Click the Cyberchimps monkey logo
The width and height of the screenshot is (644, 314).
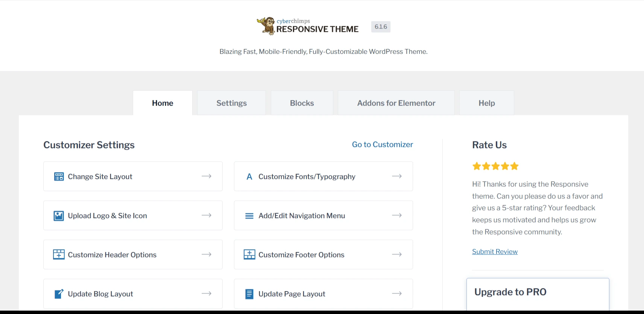coord(266,26)
